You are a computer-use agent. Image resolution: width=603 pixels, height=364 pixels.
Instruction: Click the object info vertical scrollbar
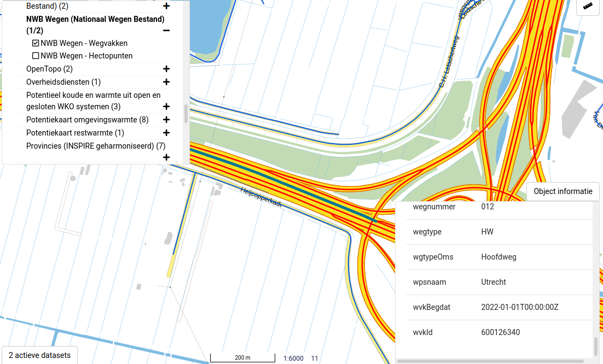click(x=596, y=345)
